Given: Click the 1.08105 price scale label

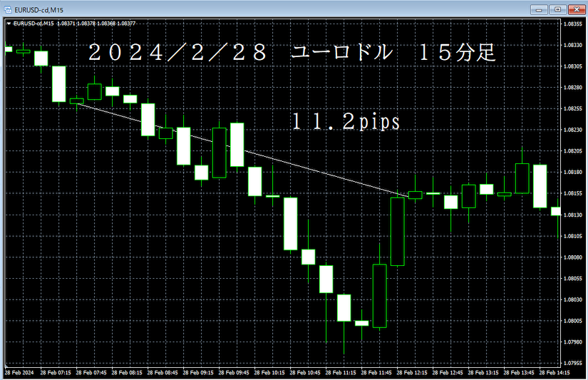Looking at the screenshot, I should pos(573,236).
